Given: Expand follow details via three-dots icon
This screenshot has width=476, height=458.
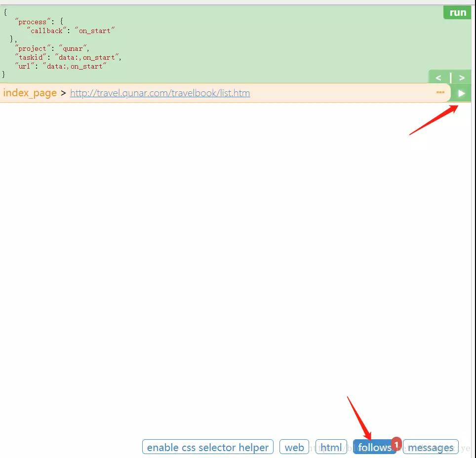Looking at the screenshot, I should (x=440, y=92).
